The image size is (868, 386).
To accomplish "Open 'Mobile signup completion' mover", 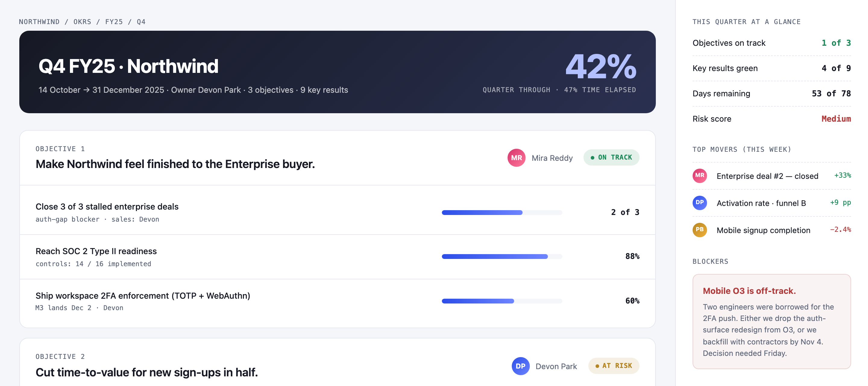I will pyautogui.click(x=763, y=230).
